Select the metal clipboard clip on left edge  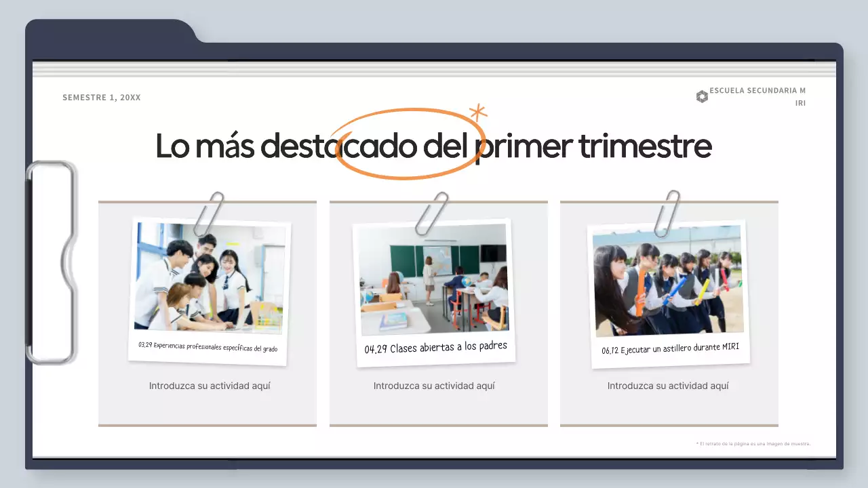click(50, 262)
